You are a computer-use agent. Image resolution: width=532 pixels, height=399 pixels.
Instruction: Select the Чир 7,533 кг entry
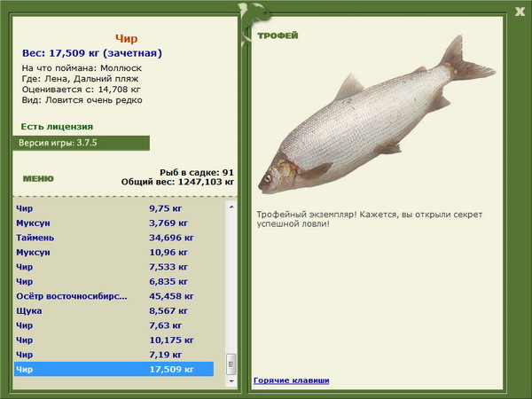(113, 267)
